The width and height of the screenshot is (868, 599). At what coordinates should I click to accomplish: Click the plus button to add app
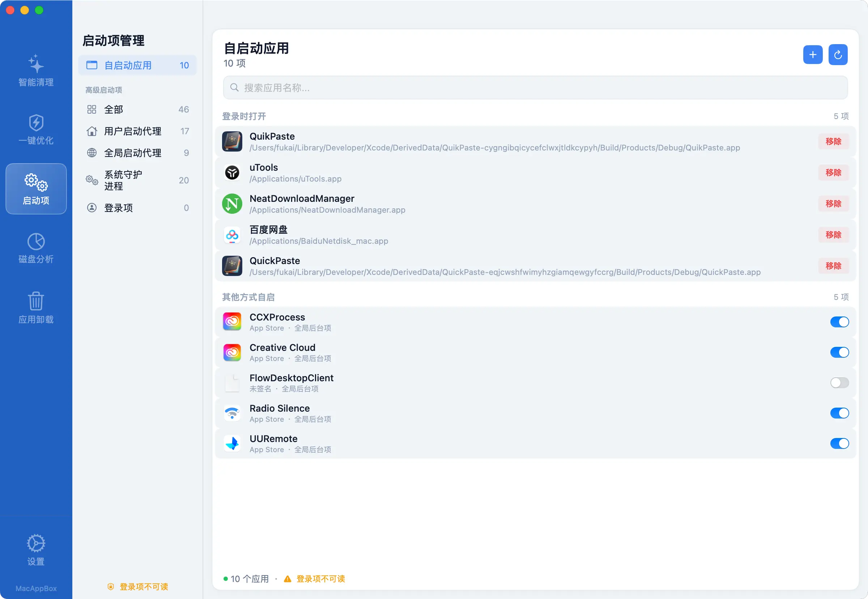pyautogui.click(x=812, y=55)
